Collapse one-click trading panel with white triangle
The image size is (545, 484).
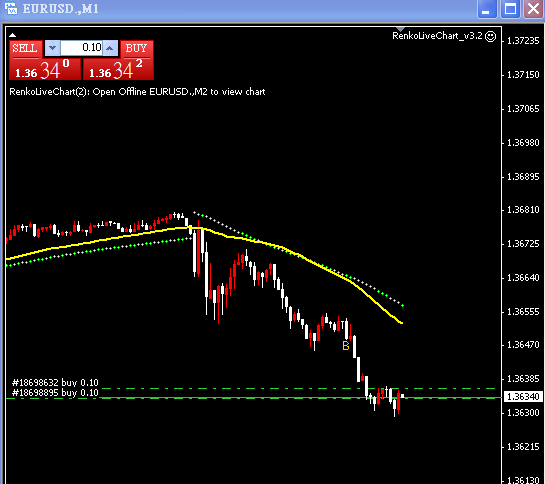coord(12,35)
